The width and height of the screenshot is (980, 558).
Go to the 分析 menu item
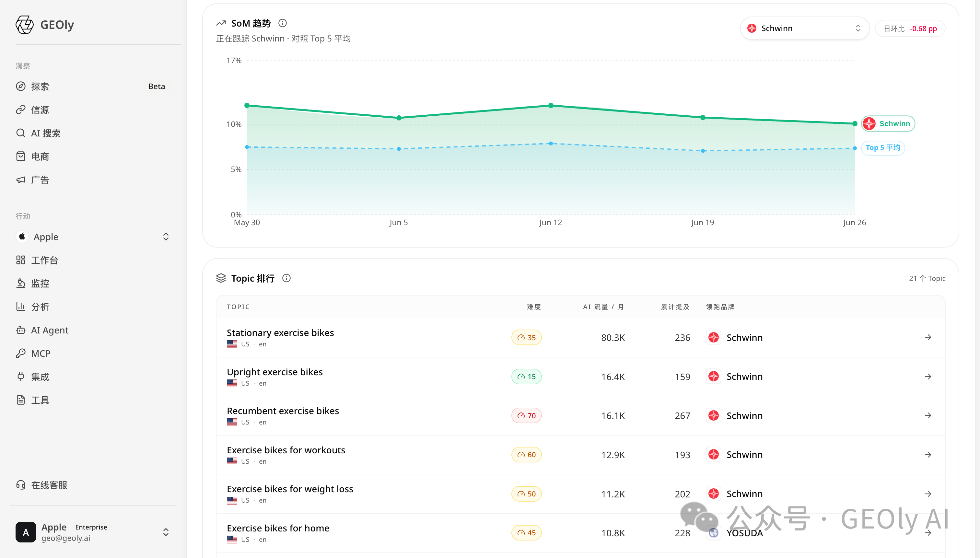[x=40, y=307]
